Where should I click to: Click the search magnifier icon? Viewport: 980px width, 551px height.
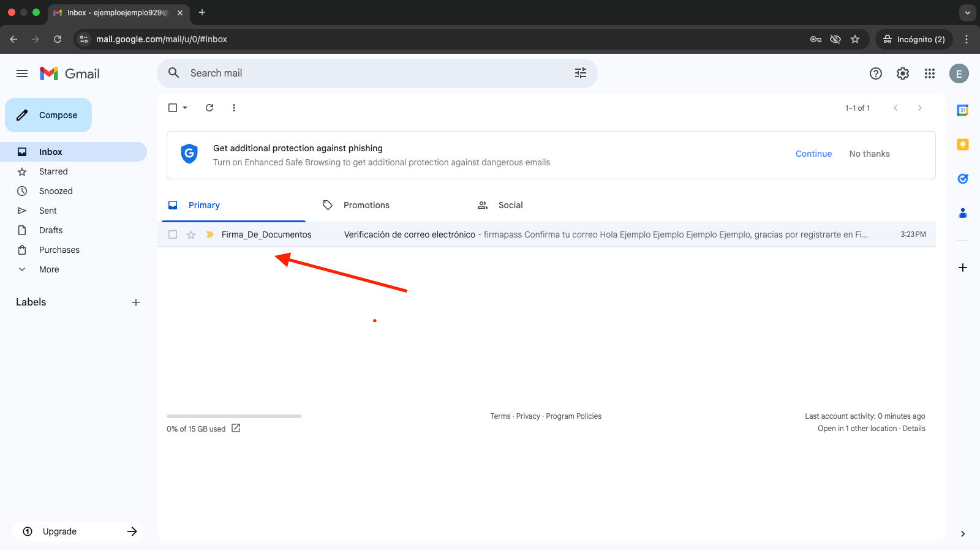[x=174, y=73]
